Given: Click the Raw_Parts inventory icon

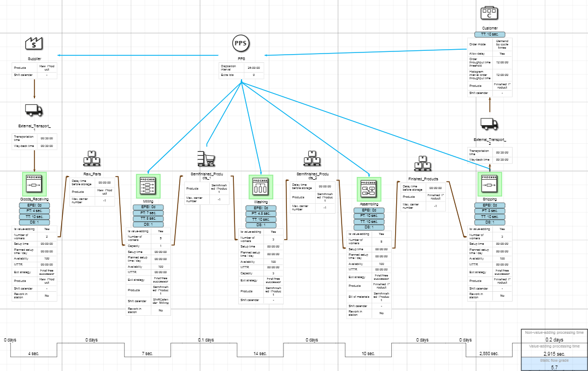Looking at the screenshot, I should point(91,158).
